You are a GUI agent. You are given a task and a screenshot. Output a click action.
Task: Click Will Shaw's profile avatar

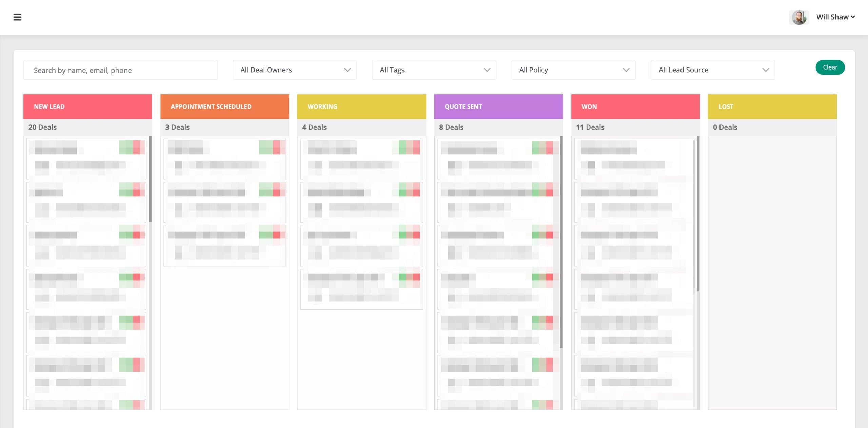[799, 17]
